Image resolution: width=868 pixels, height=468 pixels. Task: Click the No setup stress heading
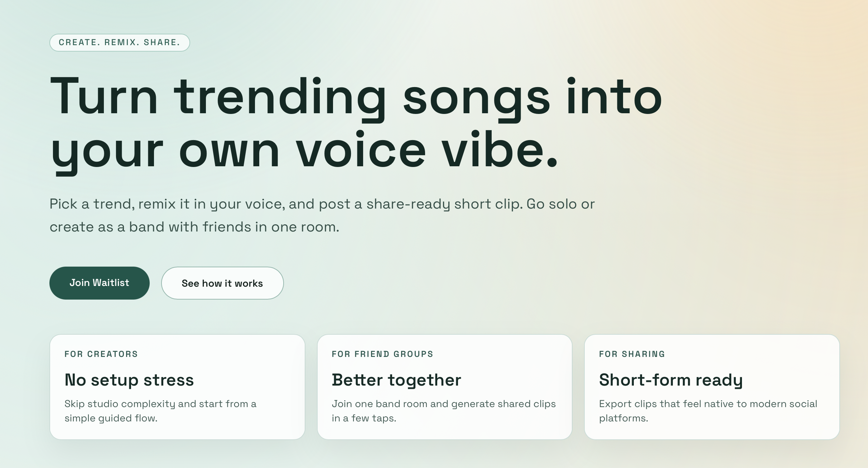click(129, 380)
